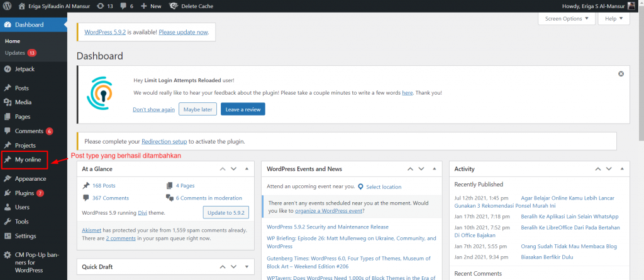644x280 pixels.
Task: Open the 168 Posts link
Action: (x=104, y=186)
